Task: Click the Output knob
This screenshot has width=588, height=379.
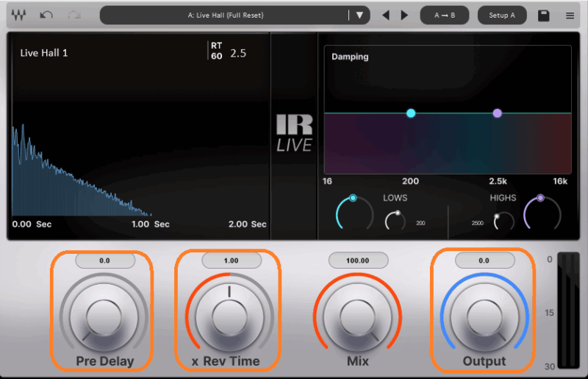Action: click(x=484, y=317)
